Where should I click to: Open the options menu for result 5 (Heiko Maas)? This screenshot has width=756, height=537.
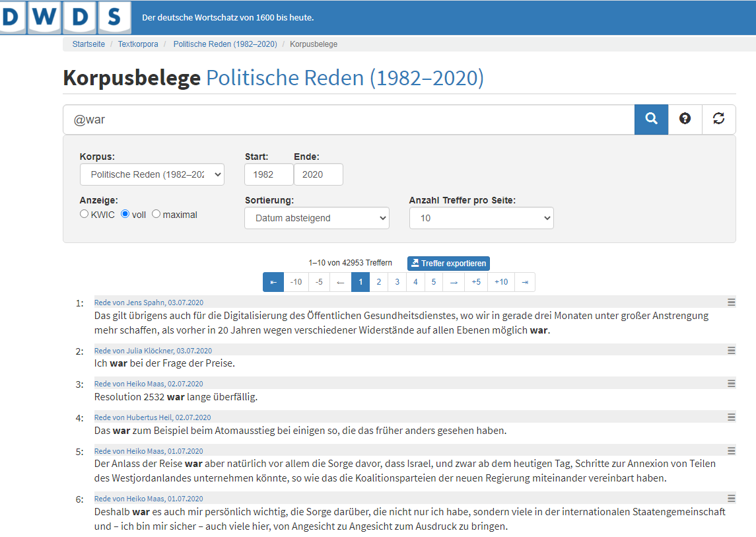[731, 451]
